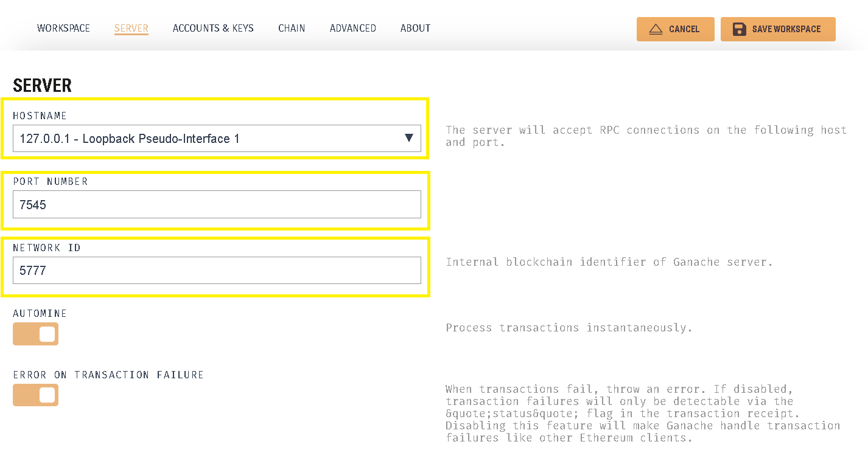Click the Port Number field showing 7545
The width and height of the screenshot is (868, 461).
coord(217,204)
